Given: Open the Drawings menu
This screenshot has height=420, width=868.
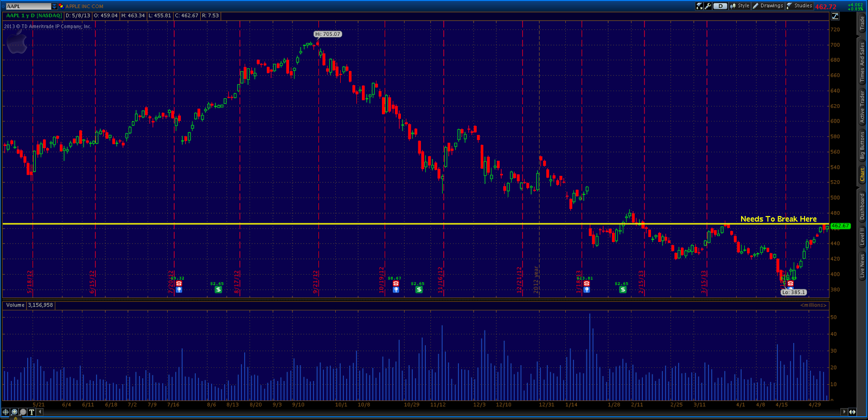Looking at the screenshot, I should coord(768,6).
